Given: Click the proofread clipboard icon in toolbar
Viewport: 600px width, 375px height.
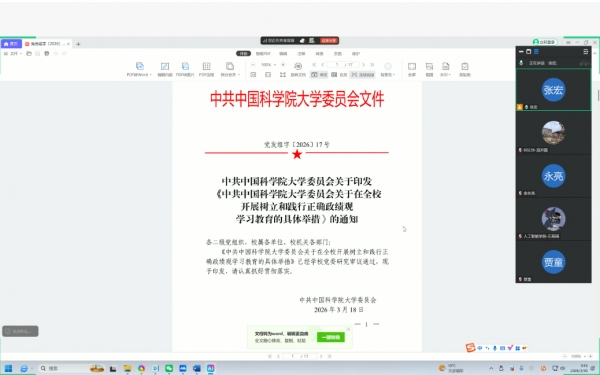Looking at the screenshot, I should coord(465,66).
